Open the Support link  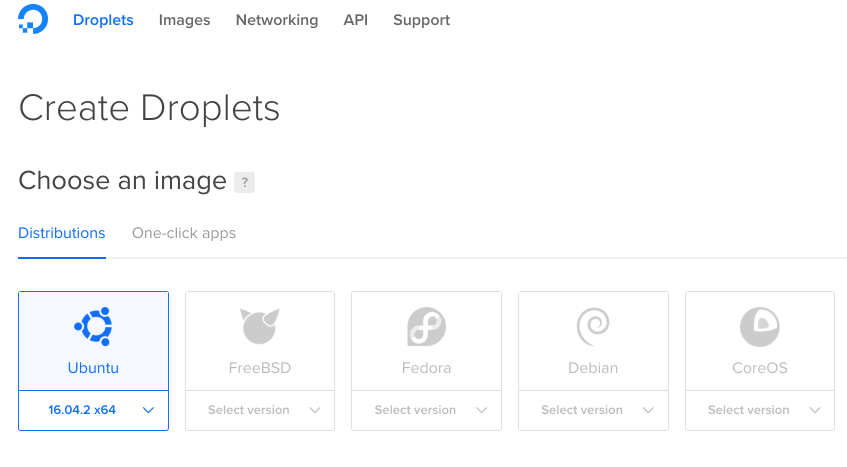[421, 20]
